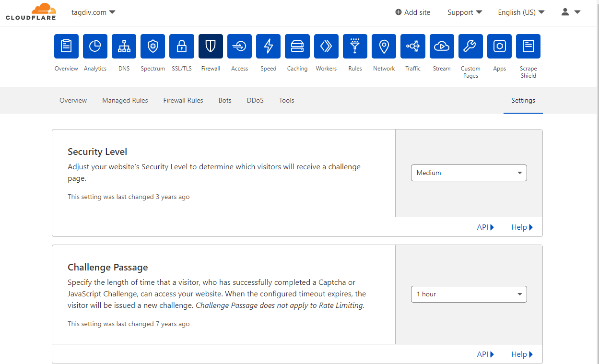
Task: Click 'last changed 3 years ago' text
Action: 149,197
